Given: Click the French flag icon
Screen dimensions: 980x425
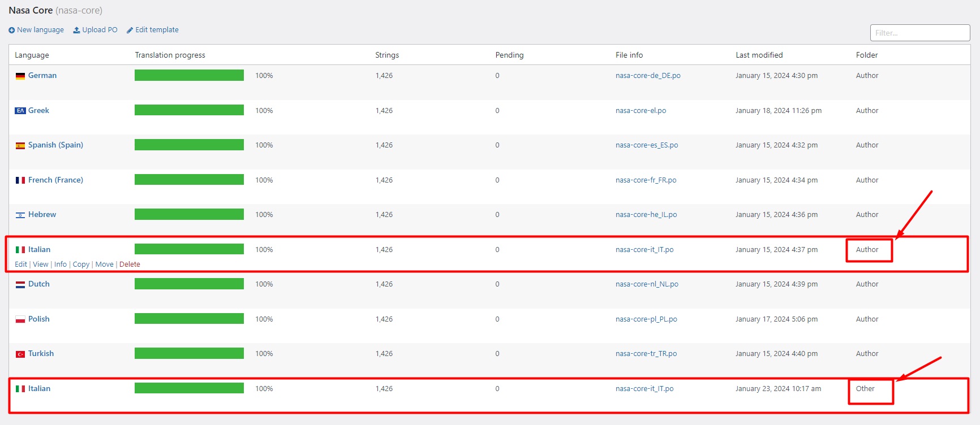Looking at the screenshot, I should pos(20,180).
